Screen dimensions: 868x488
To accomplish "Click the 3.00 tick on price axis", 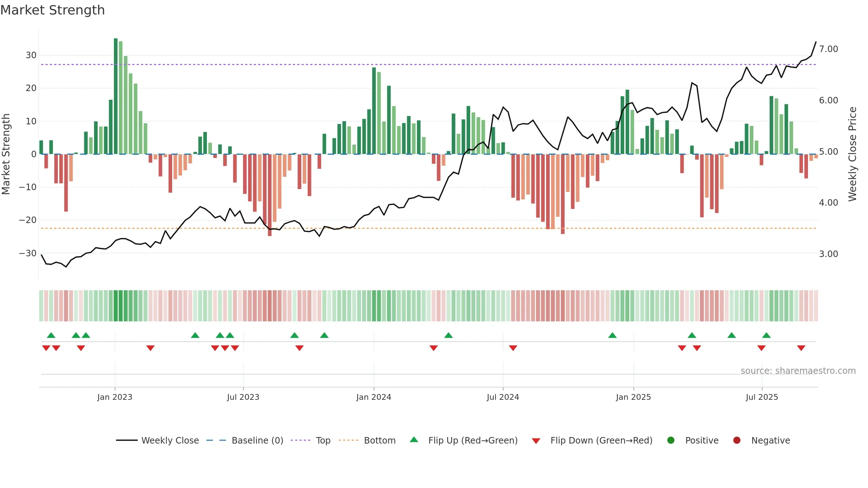I will (829, 254).
